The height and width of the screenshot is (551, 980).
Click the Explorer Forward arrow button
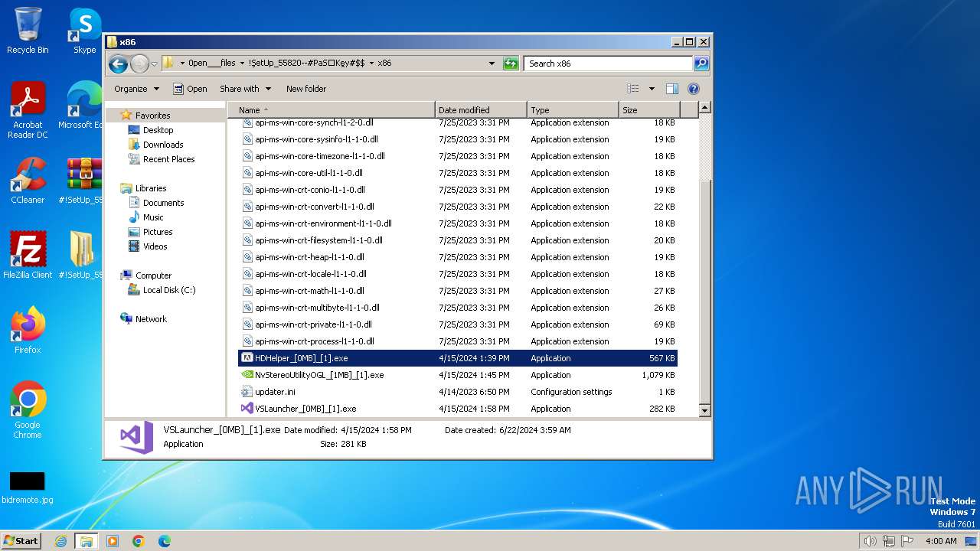(x=139, y=64)
